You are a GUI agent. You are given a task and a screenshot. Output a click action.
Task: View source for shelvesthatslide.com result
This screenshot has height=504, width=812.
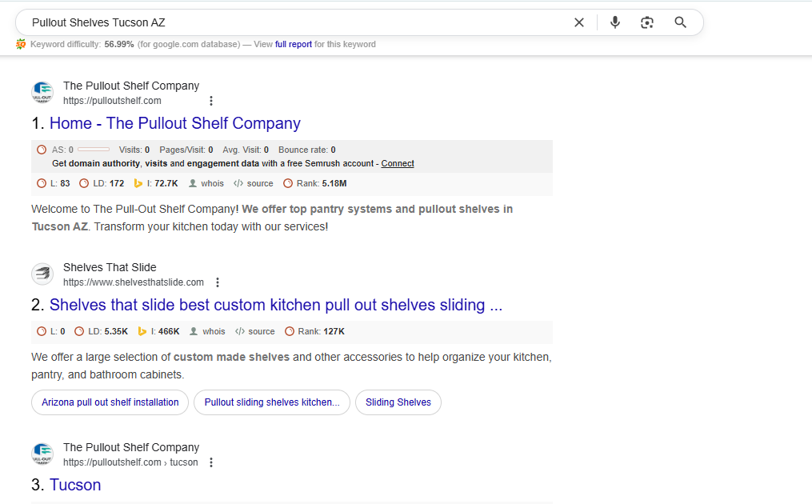point(254,332)
